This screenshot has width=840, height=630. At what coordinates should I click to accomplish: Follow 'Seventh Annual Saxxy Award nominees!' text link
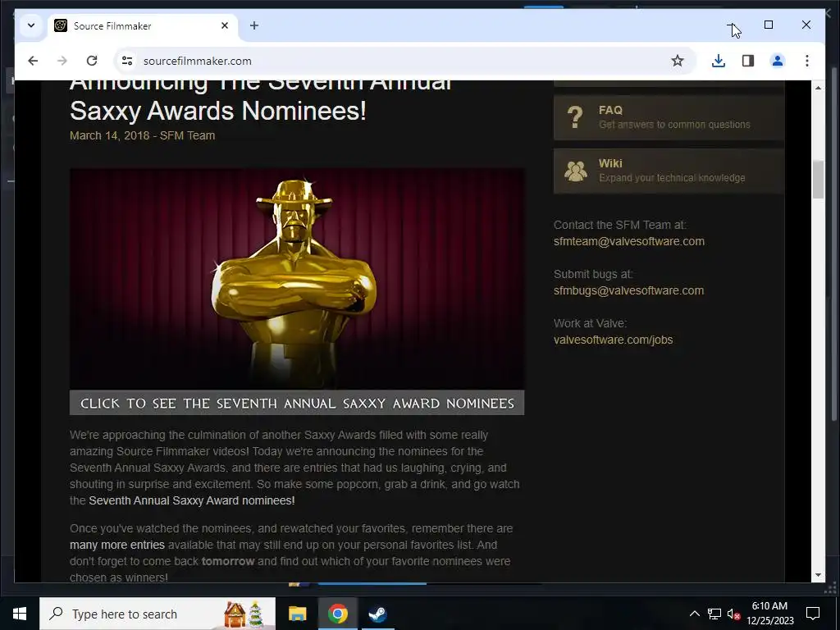click(192, 501)
